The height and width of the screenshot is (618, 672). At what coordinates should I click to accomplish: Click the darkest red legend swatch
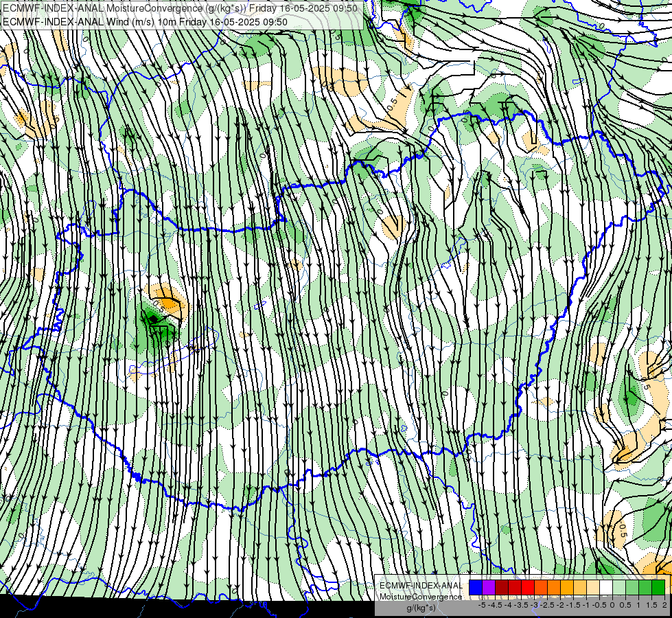(x=502, y=588)
